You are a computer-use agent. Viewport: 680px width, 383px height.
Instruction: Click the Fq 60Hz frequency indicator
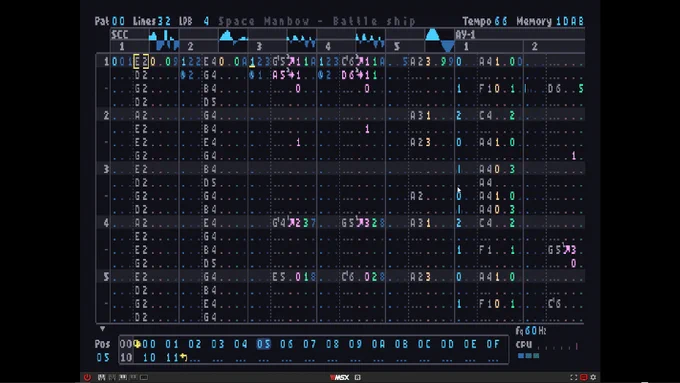click(531, 331)
